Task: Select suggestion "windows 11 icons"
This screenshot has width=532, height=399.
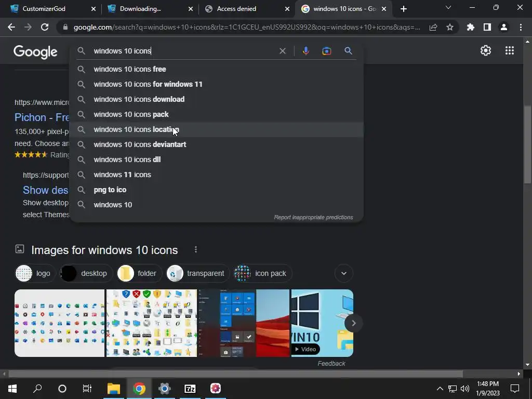Action: (x=217, y=175)
